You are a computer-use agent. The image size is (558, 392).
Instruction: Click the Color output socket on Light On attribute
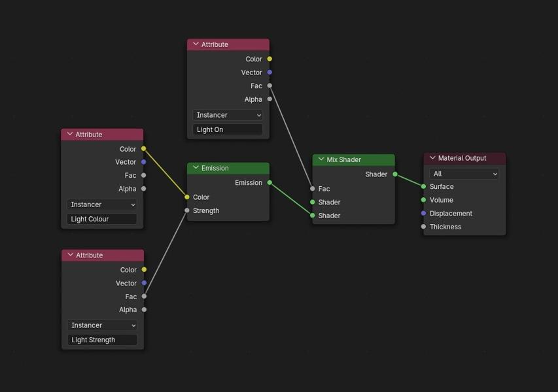270,59
